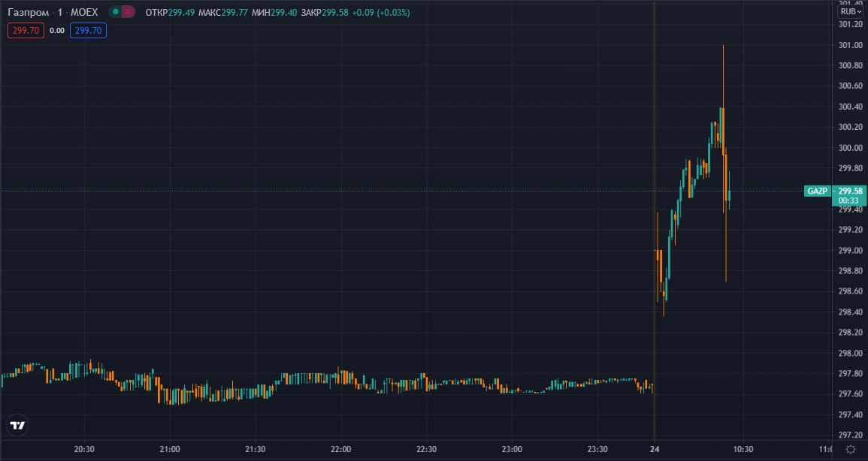Click the pink flag icon beside the market indicator
868x461 pixels.
128,11
